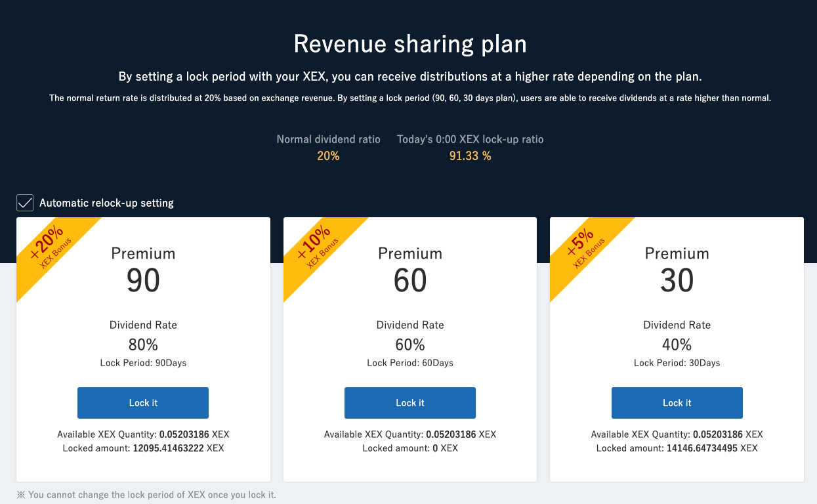The width and height of the screenshot is (817, 504).
Task: Click the +10% XEX Bonus ribbon
Action: [x=316, y=247]
